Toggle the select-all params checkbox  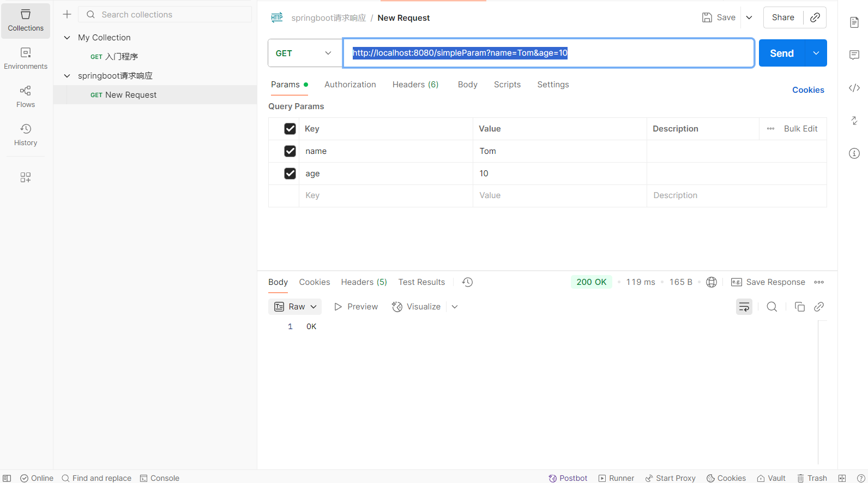point(290,129)
